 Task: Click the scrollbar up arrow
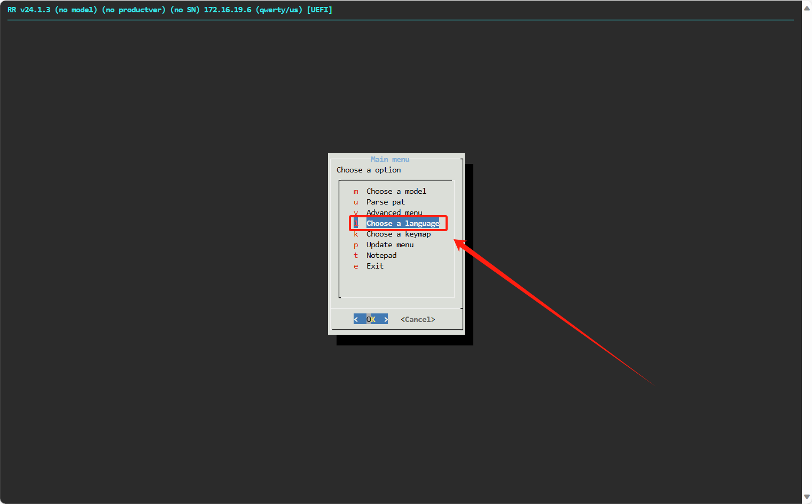tap(807, 8)
